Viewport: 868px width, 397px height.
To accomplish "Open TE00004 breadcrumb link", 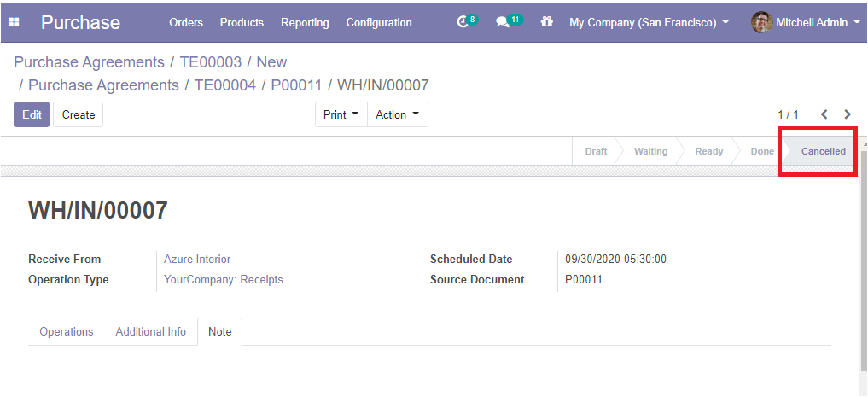I will (225, 85).
